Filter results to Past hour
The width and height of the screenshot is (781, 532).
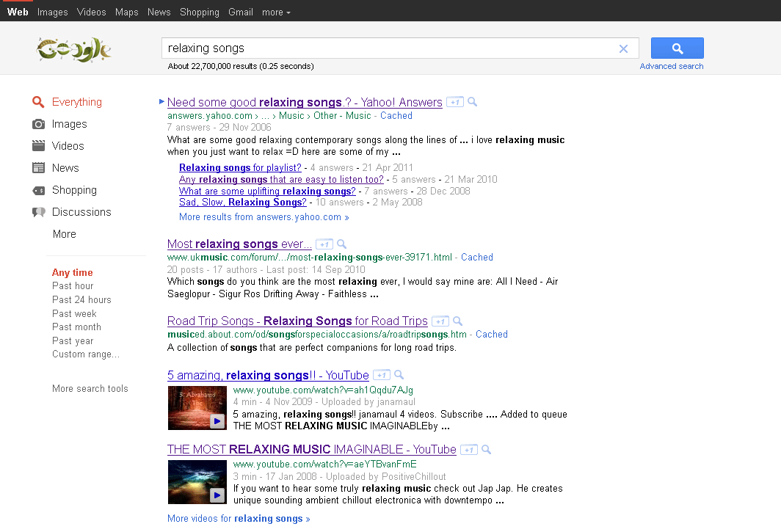(73, 286)
